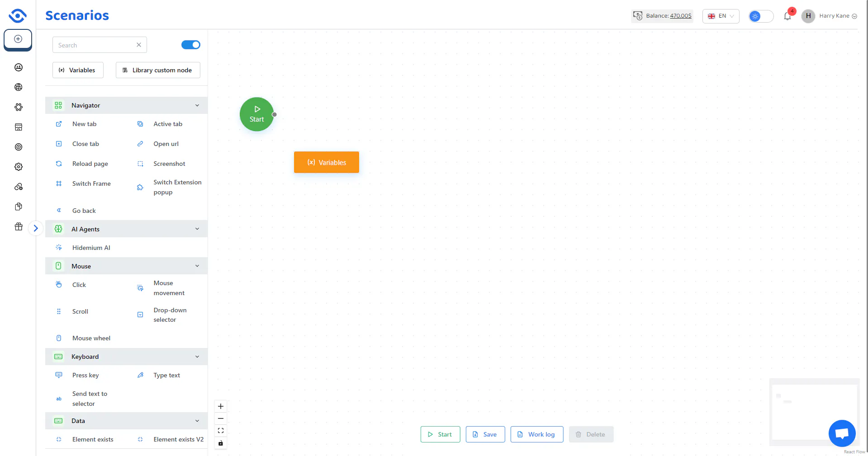Screen dimensions: 868x456
Task: Zoom in the canvas with plus
Action: tap(221, 406)
